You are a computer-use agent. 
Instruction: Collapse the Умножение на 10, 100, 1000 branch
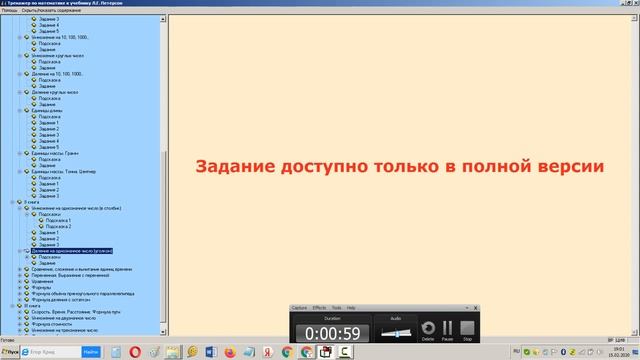(20, 37)
